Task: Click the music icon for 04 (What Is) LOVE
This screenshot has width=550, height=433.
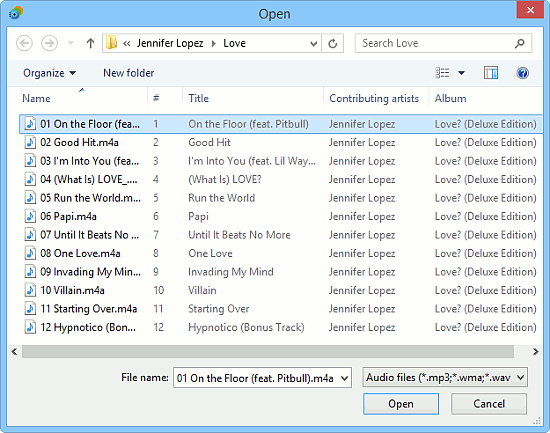Action: [30, 179]
